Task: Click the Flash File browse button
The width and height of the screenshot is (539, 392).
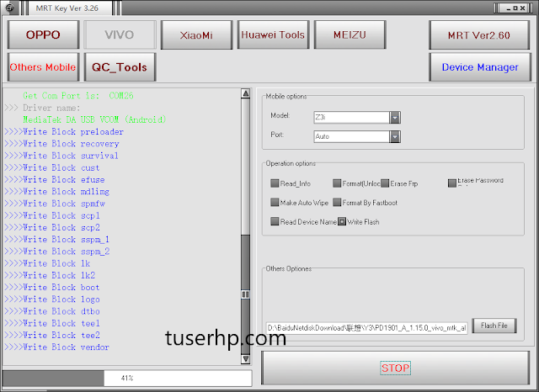Action: pos(494,326)
